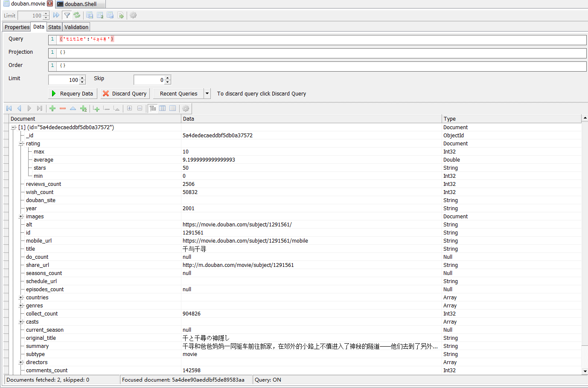Click the filter funnel icon in the toolbar
The image size is (588, 388).
(x=67, y=15)
